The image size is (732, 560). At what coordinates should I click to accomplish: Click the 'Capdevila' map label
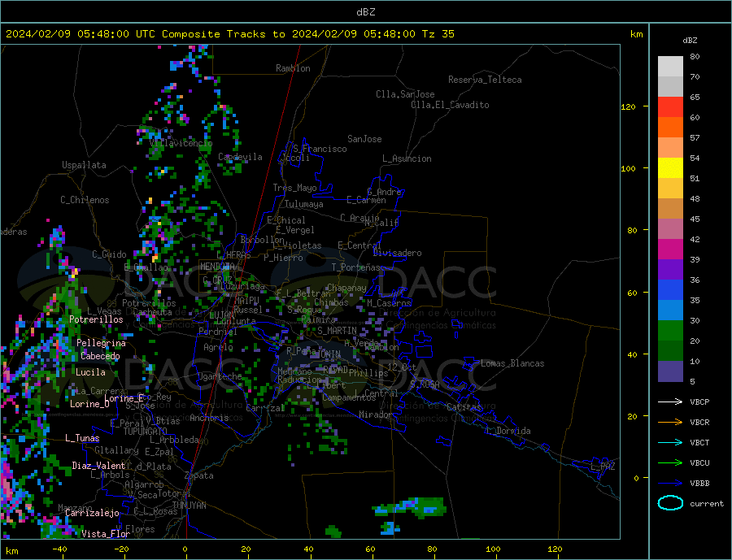(240, 157)
